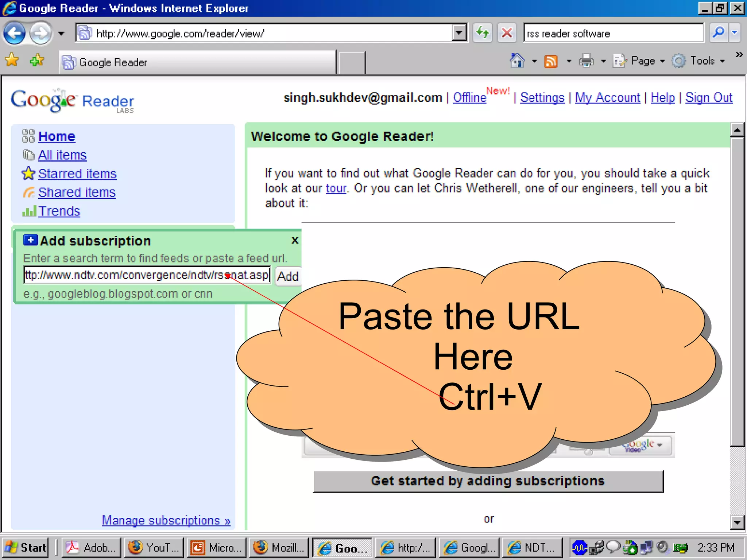Viewport: 747px width, 560px height.
Task: Click the vertical scrollbar thumb
Action: point(737,292)
